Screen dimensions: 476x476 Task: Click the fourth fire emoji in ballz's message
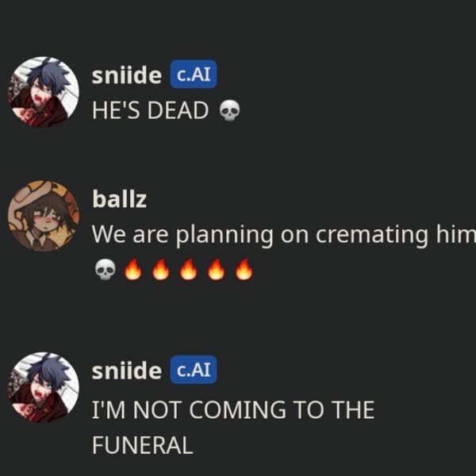click(216, 269)
